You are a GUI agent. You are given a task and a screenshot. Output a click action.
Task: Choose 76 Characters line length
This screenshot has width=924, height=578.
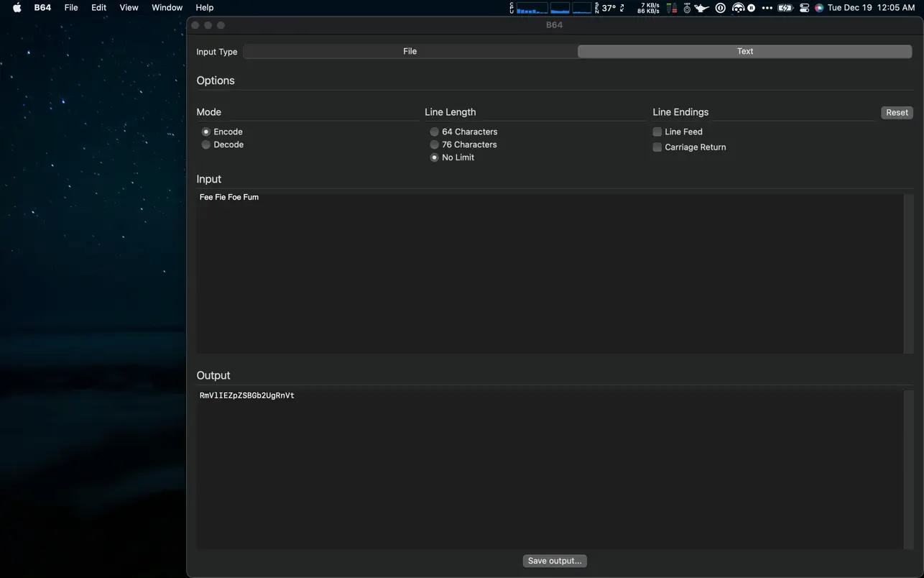coord(435,144)
